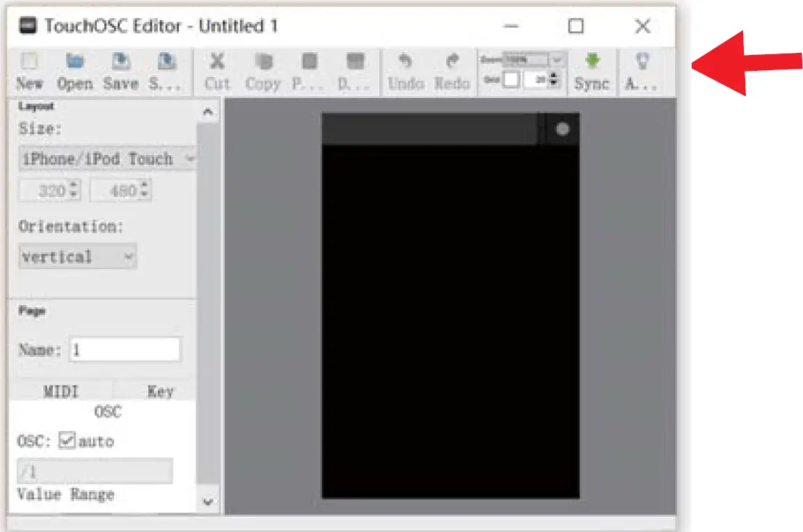Click the width 320 stepper arrows
The image size is (803, 532).
[74, 190]
